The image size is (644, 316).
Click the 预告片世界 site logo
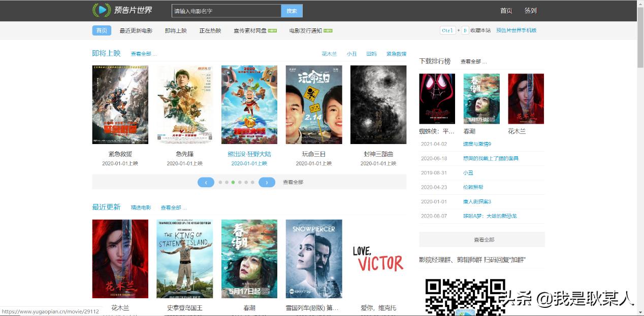coord(122,10)
